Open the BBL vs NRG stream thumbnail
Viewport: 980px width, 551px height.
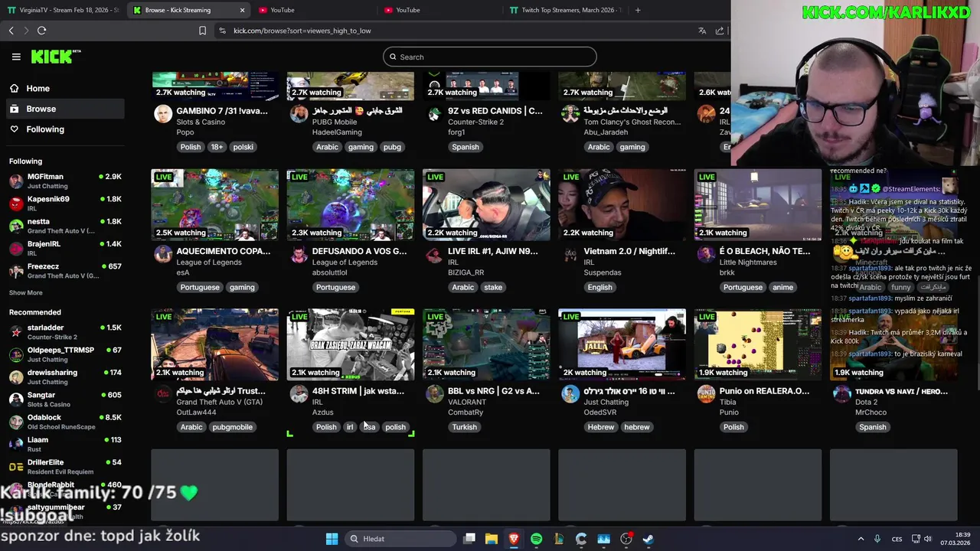point(486,345)
